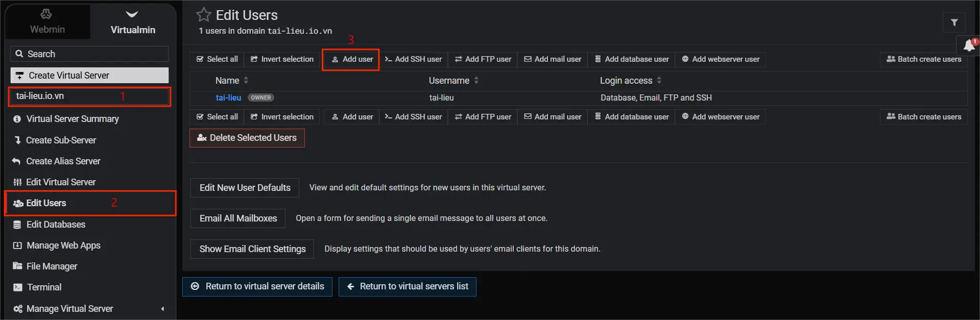The height and width of the screenshot is (320, 980).
Task: Click top Add FTP user button
Action: tap(483, 59)
